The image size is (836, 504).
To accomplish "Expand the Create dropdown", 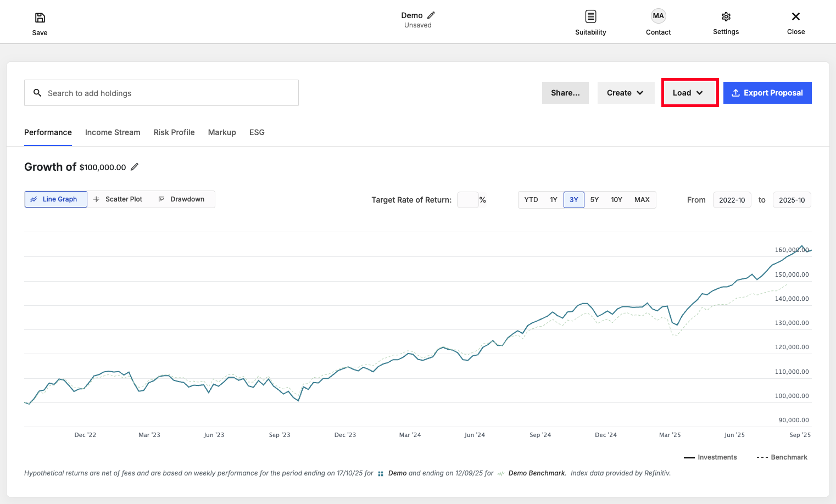I will pos(626,93).
